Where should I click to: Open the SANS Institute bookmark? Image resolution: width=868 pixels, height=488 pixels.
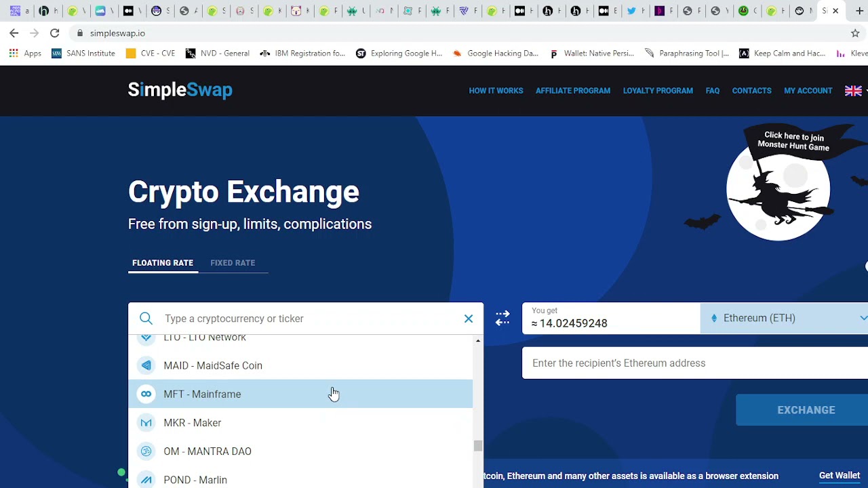pyautogui.click(x=83, y=54)
